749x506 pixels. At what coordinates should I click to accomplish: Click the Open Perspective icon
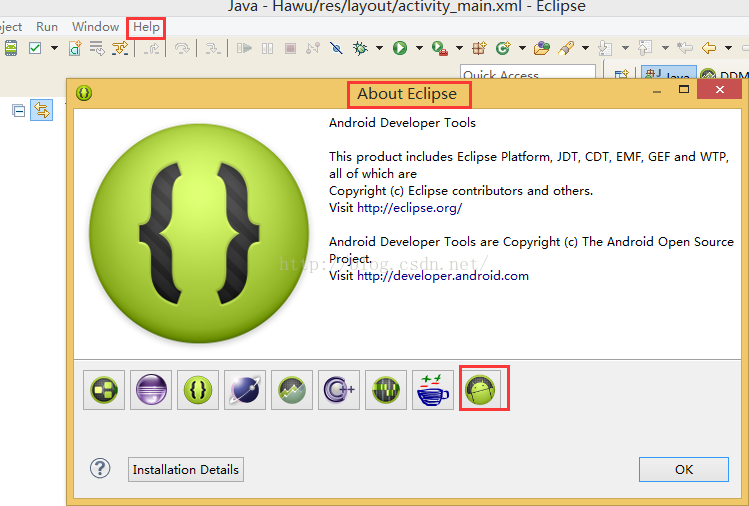(621, 75)
